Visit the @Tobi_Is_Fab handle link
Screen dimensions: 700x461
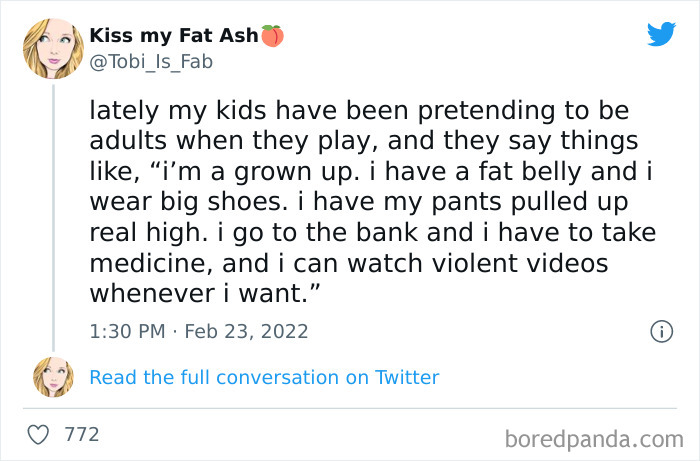pyautogui.click(x=151, y=62)
